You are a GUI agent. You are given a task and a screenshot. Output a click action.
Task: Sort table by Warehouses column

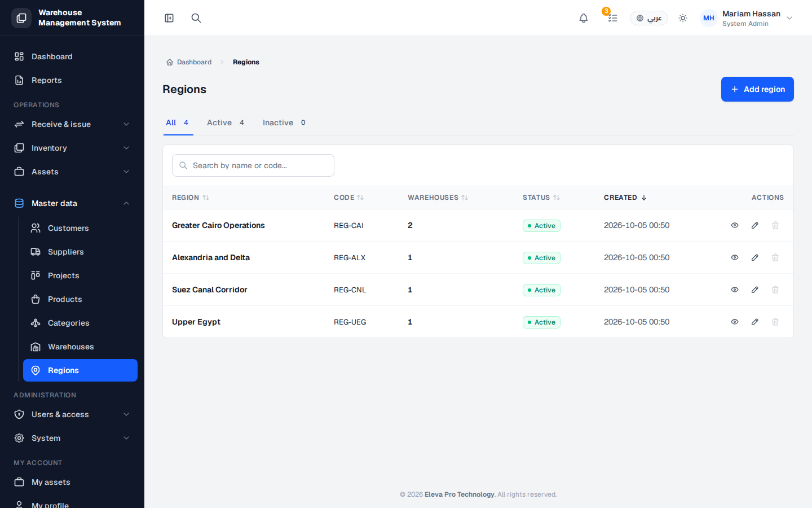438,198
